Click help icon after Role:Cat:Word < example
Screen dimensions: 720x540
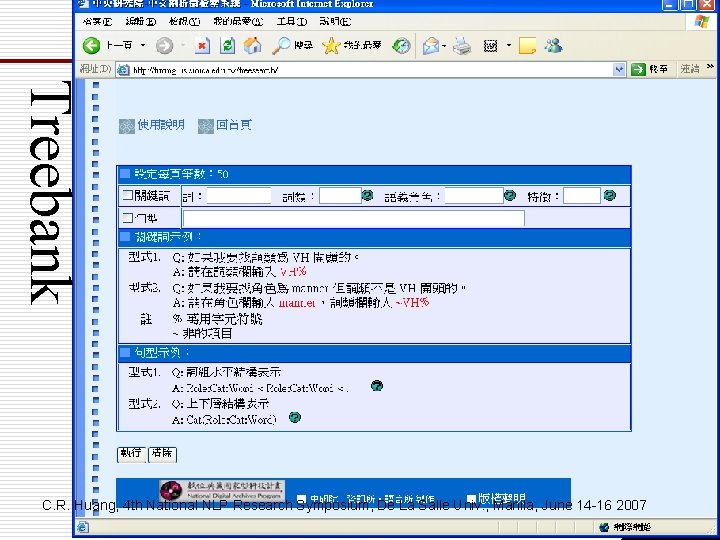tap(377, 386)
